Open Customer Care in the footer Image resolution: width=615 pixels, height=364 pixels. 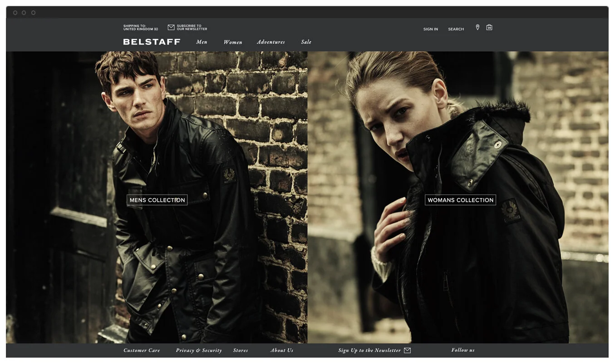click(x=142, y=350)
